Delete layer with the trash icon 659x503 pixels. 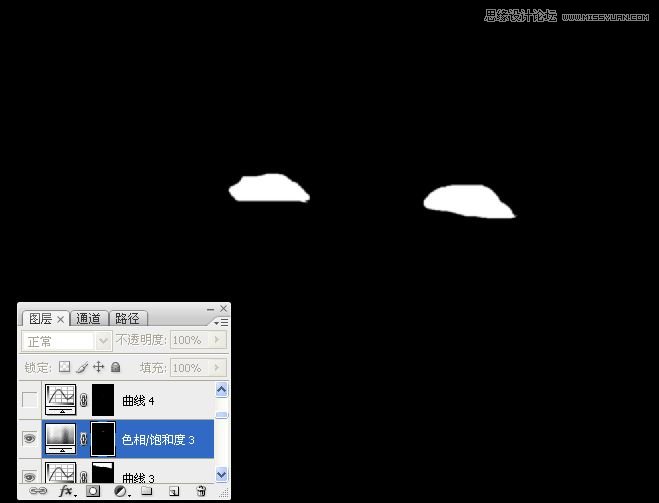pos(201,491)
